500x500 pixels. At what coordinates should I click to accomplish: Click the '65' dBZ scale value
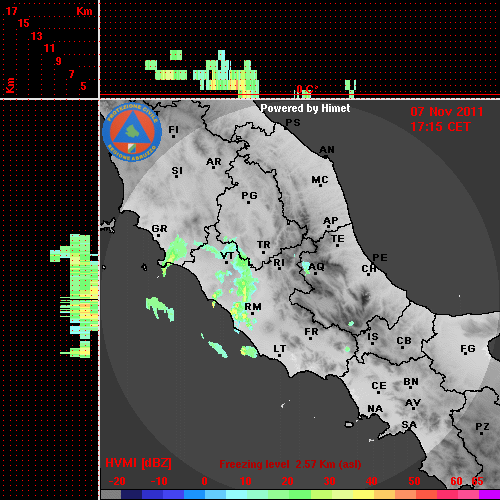click(x=477, y=481)
